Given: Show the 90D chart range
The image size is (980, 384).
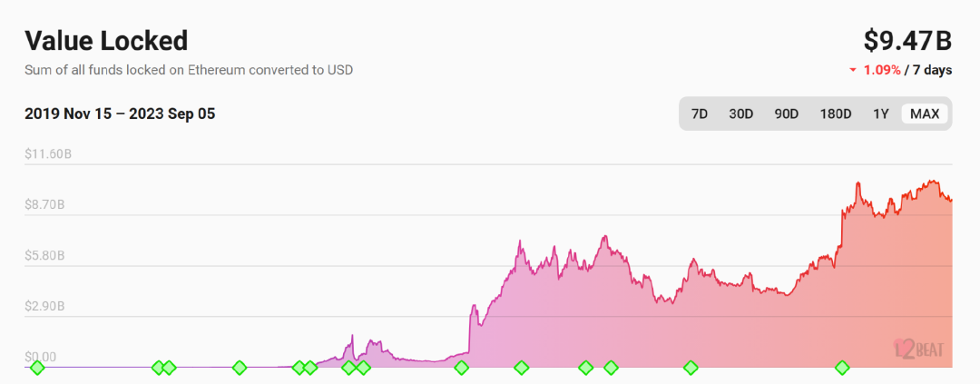Looking at the screenshot, I should pos(786,113).
